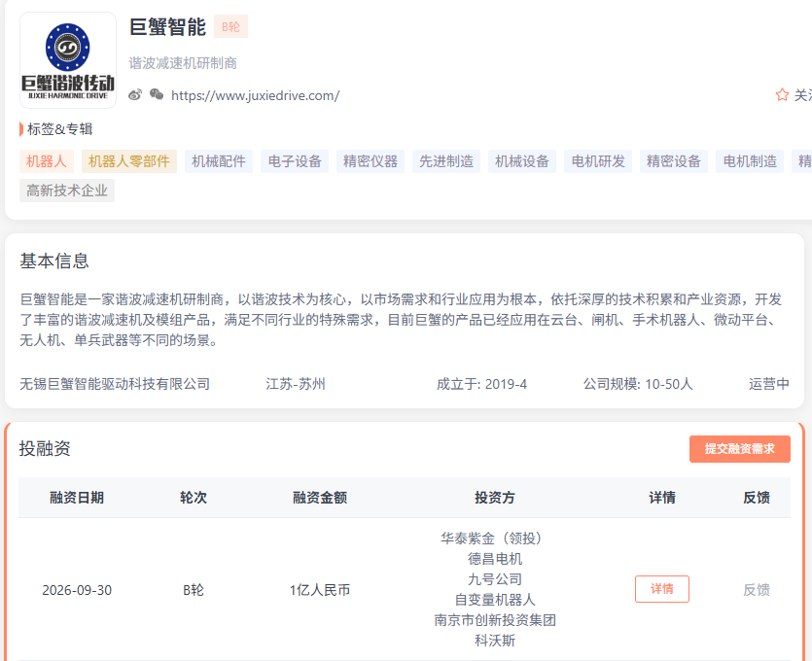
Task: Click the 1亿人民币 amount cell
Action: tap(320, 590)
